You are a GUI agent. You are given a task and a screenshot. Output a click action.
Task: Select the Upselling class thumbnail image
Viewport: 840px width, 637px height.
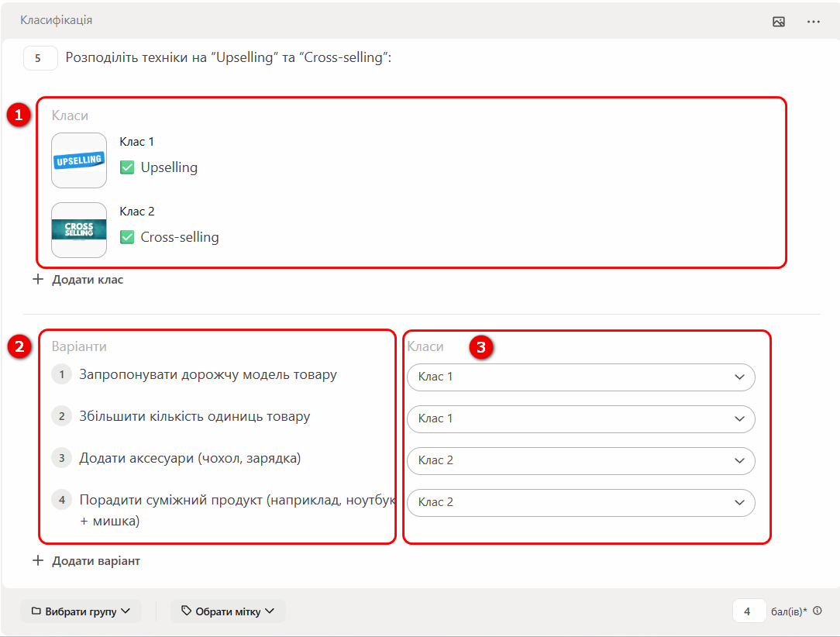(79, 160)
